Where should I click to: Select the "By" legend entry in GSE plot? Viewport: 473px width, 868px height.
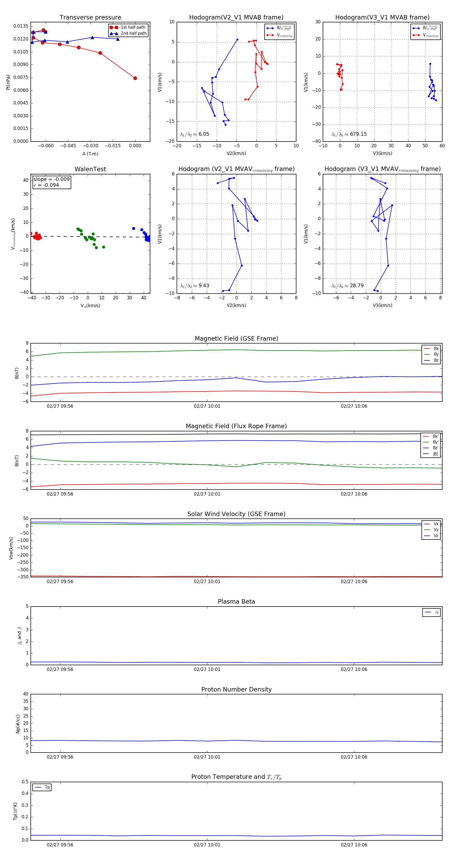click(431, 355)
